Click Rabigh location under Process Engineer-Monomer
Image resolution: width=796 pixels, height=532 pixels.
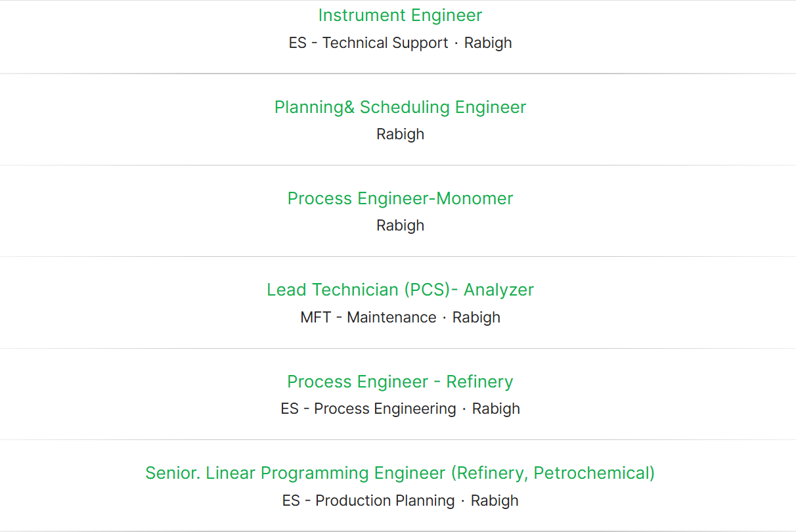(400, 225)
